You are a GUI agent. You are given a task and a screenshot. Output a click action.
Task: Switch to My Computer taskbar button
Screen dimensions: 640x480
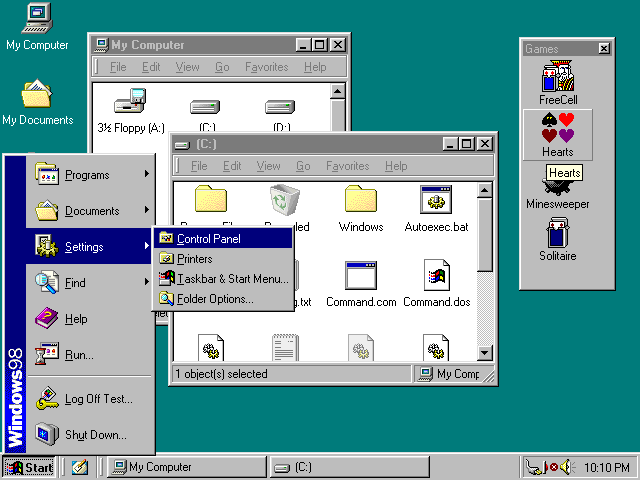[187, 467]
